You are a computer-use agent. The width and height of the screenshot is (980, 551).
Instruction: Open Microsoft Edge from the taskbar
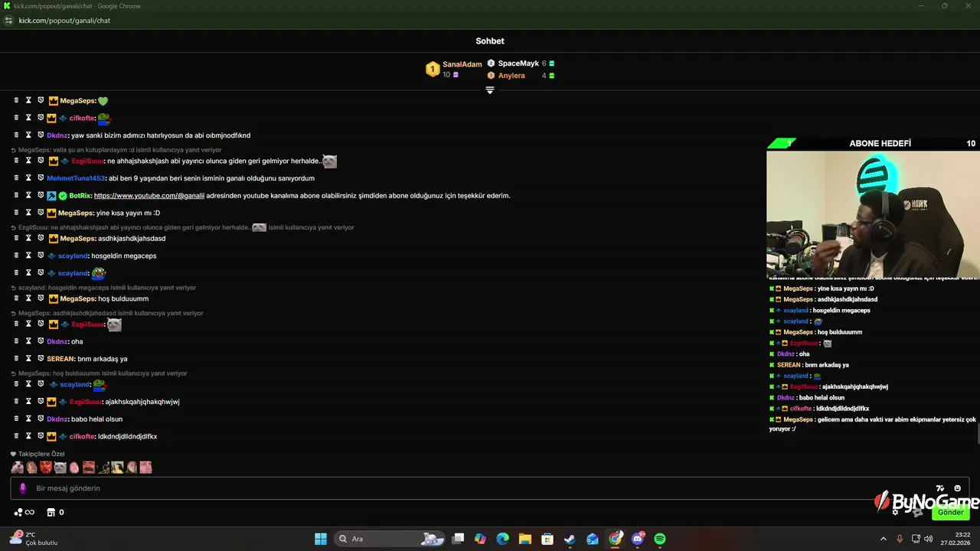click(x=503, y=539)
